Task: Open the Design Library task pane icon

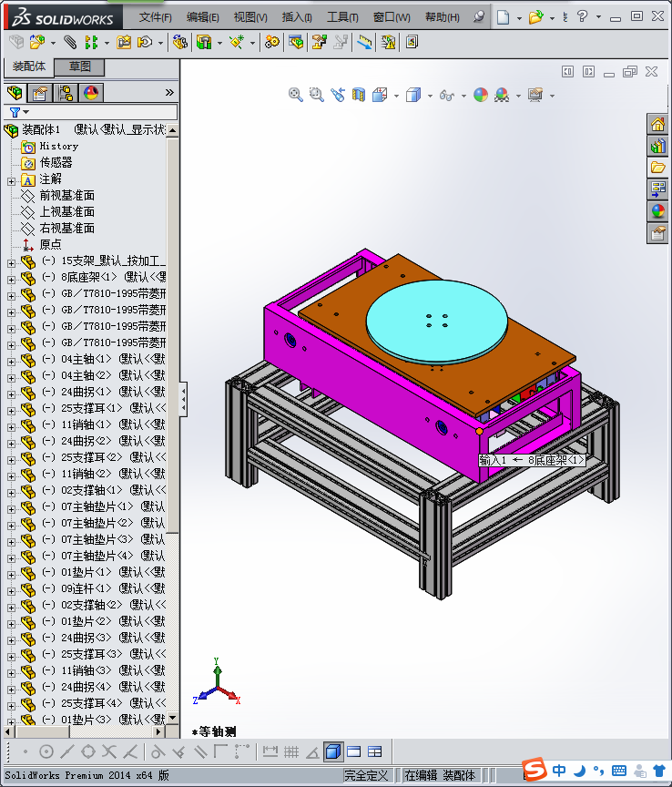Action: 658,146
